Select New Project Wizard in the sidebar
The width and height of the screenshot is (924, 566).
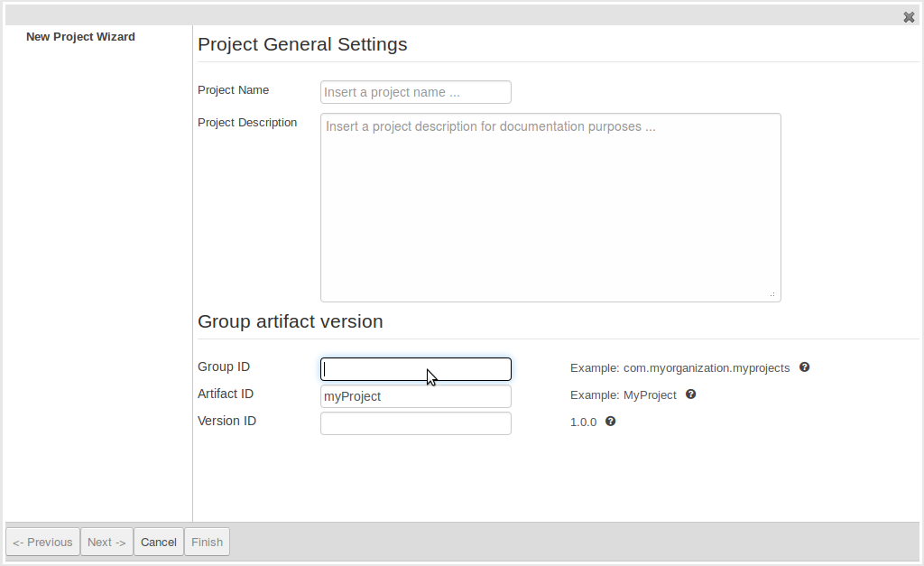[80, 37]
